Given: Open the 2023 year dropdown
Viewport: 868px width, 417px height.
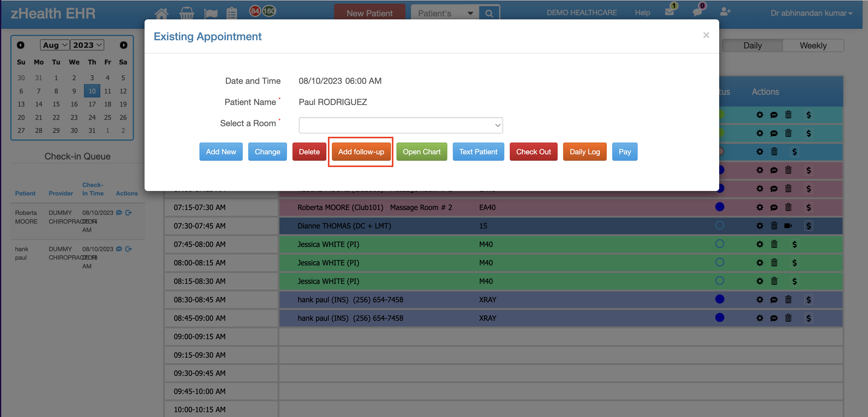Looking at the screenshot, I should pos(87,45).
